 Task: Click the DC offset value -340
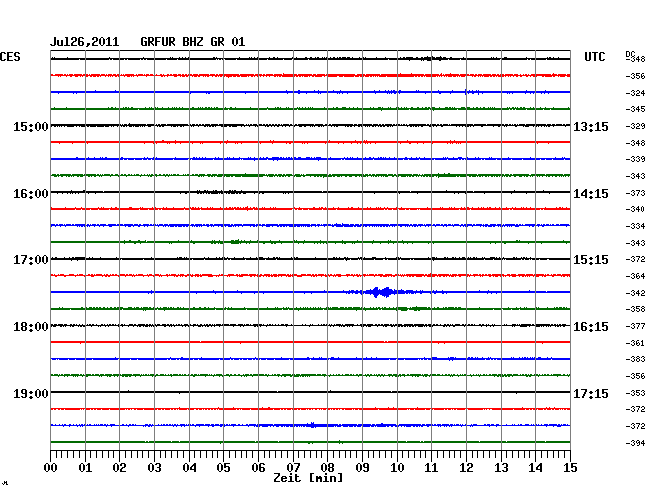635,209
